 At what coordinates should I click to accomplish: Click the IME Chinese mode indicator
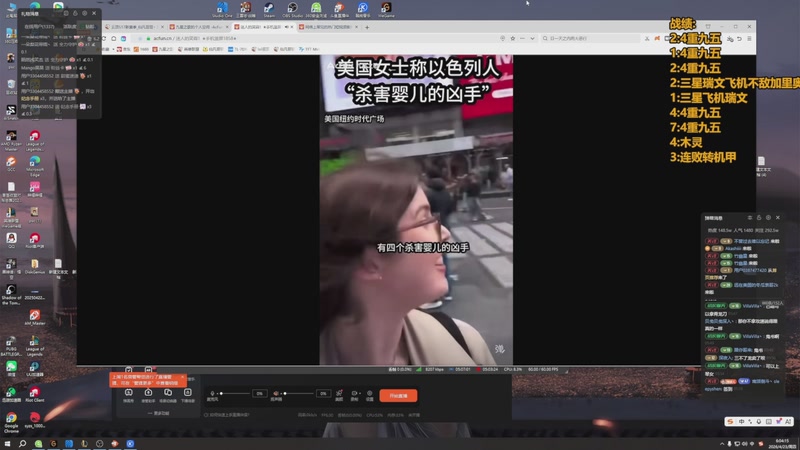click(741, 421)
